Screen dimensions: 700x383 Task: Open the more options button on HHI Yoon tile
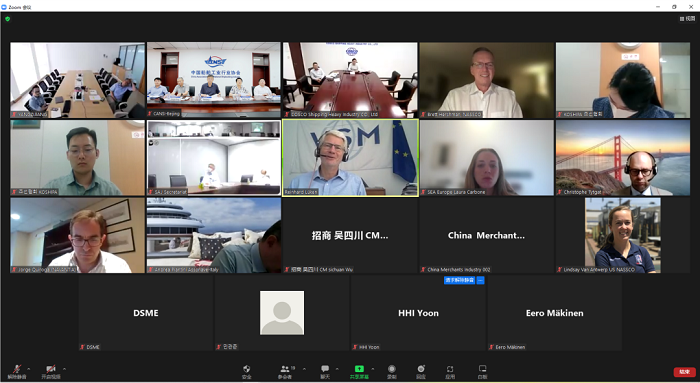pyautogui.click(x=480, y=280)
